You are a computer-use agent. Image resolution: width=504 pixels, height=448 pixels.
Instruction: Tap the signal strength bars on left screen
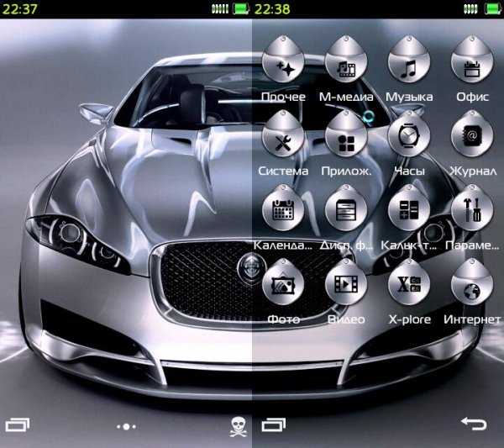[220, 8]
